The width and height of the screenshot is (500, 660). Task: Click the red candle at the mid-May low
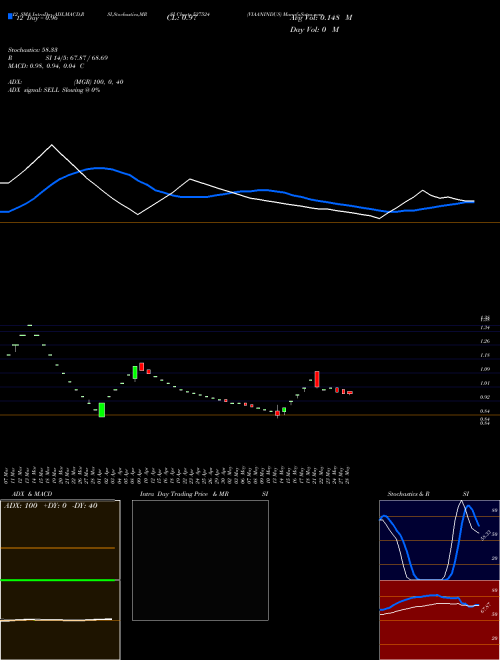pos(277,413)
